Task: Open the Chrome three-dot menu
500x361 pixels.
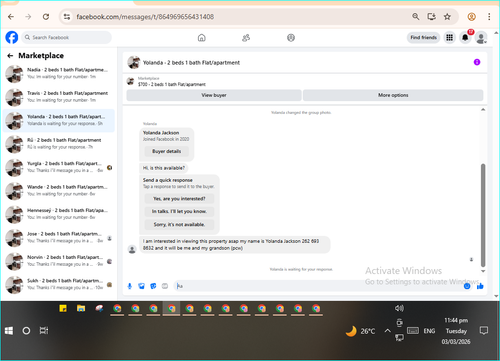Action: (489, 17)
